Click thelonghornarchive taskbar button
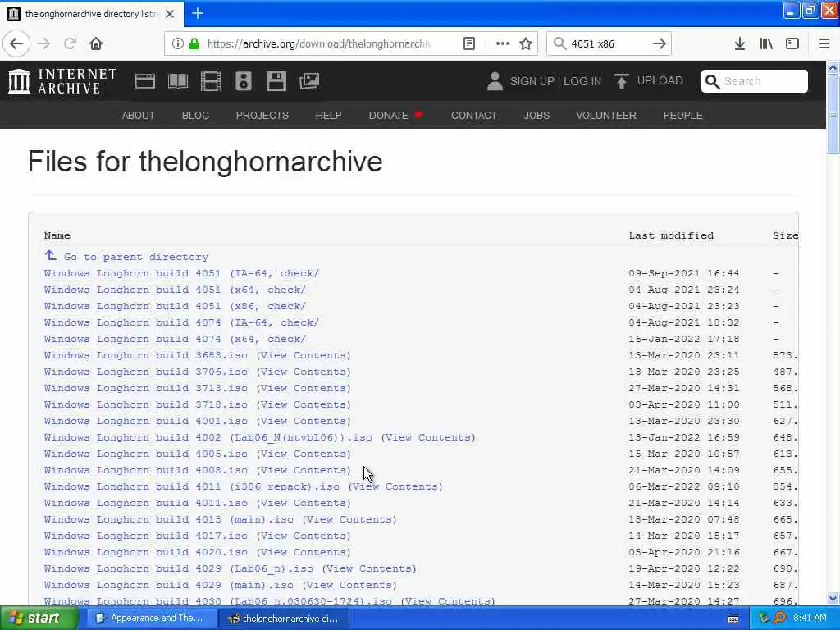 coord(283,619)
